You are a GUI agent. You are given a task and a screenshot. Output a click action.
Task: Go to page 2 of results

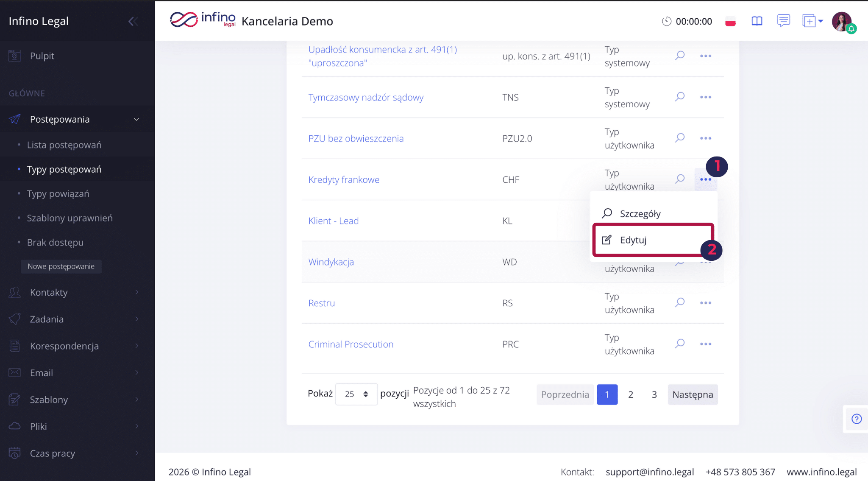click(x=631, y=394)
